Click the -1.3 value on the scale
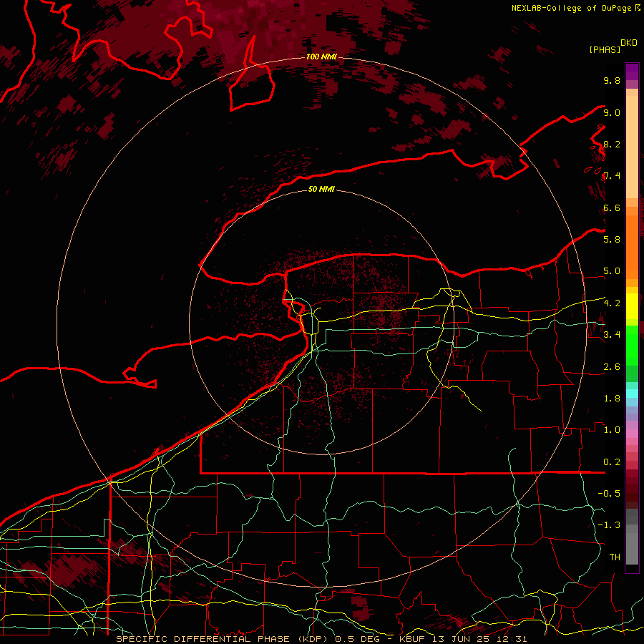 [609, 525]
